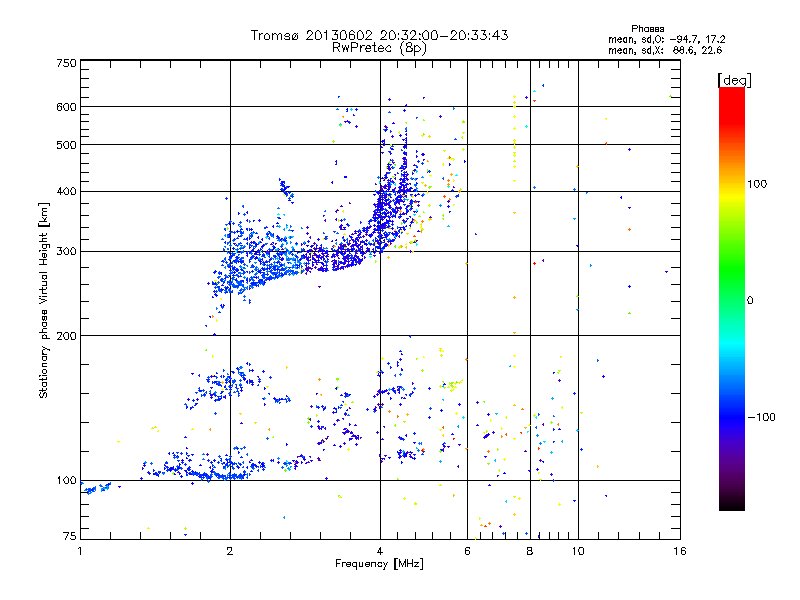Viewport: 800px width, 600px height.
Task: Click the 'RwPretec (8p)' subtitle
Action: click(x=379, y=48)
